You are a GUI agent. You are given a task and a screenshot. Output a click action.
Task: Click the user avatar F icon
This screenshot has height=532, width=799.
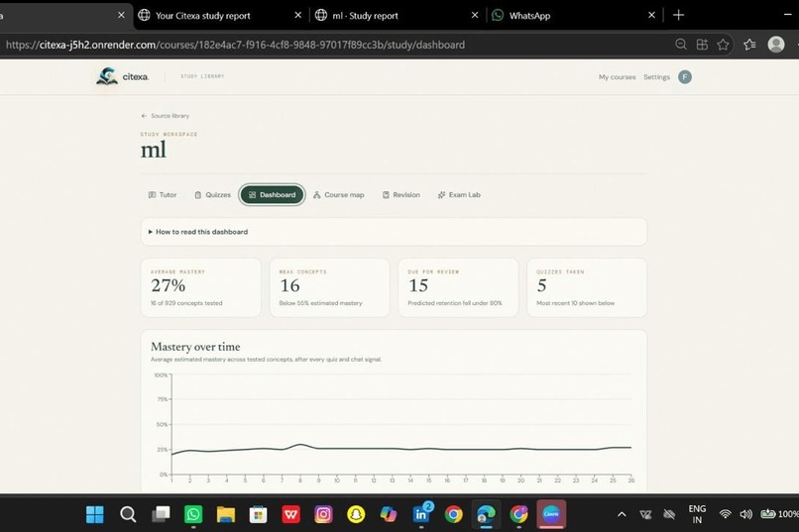[x=685, y=77]
